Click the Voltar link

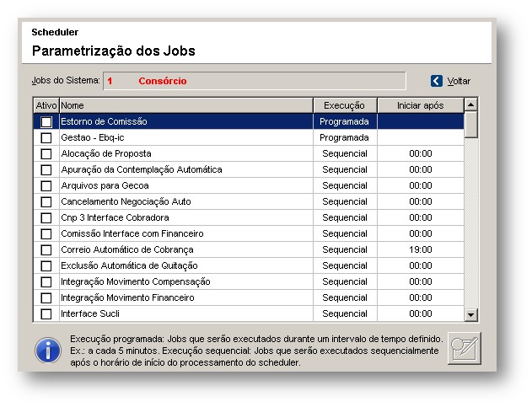pos(459,81)
